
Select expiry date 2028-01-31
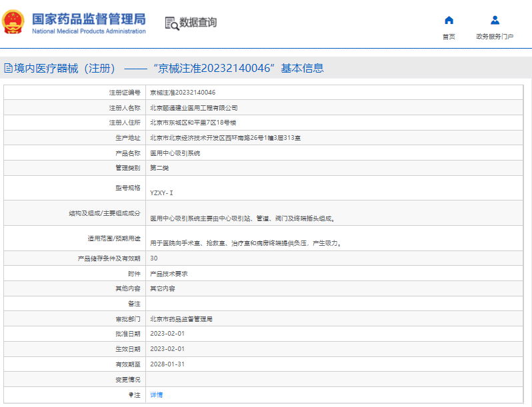coord(167,364)
